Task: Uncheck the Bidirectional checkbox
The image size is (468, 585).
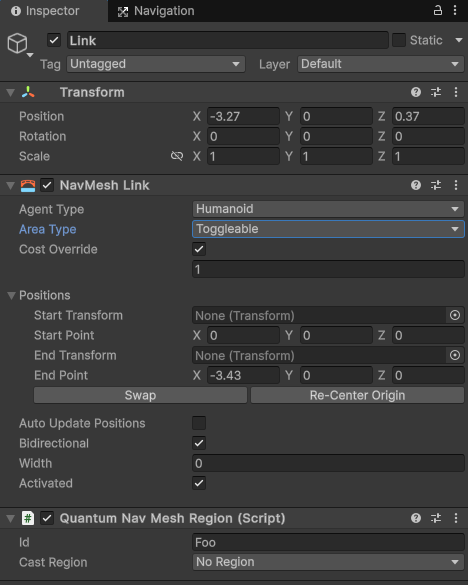Action: (199, 443)
